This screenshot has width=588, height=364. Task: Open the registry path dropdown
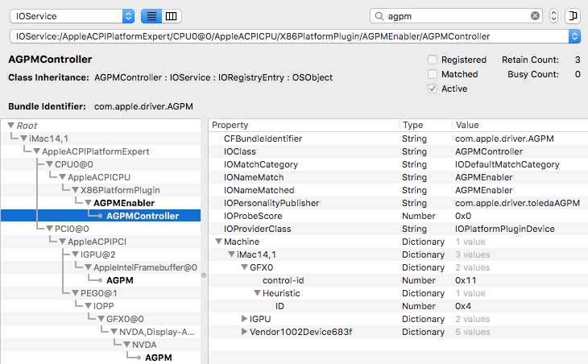(574, 36)
